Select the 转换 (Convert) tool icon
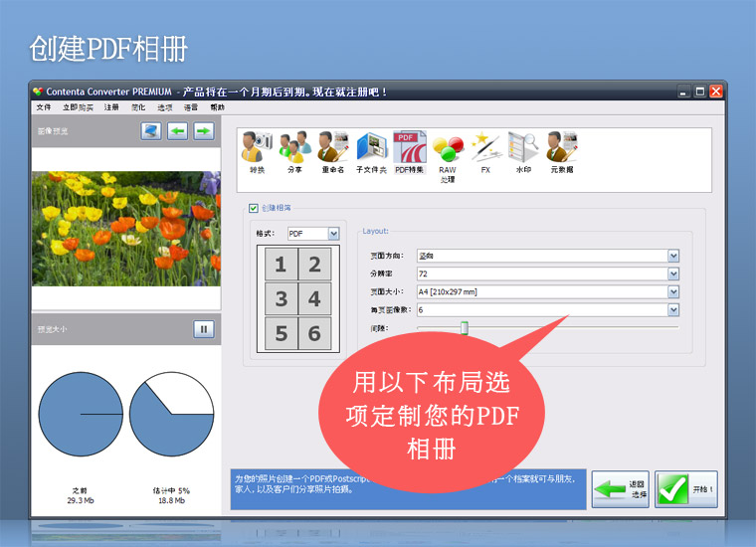The width and height of the screenshot is (756, 547). point(257,149)
